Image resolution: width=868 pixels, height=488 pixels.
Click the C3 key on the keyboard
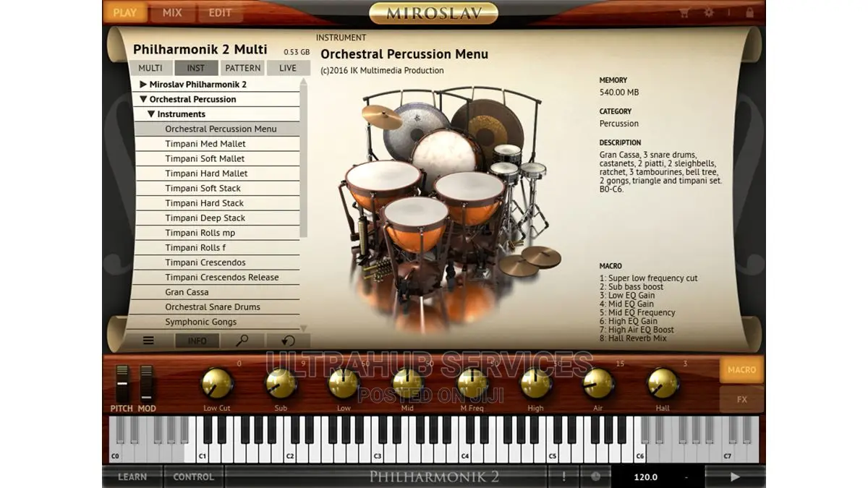378,454
